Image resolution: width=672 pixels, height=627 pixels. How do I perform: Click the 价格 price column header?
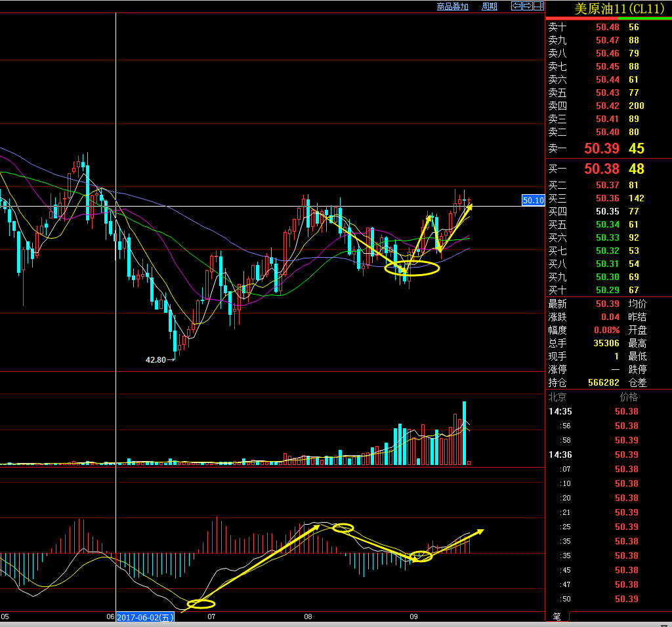click(x=628, y=397)
